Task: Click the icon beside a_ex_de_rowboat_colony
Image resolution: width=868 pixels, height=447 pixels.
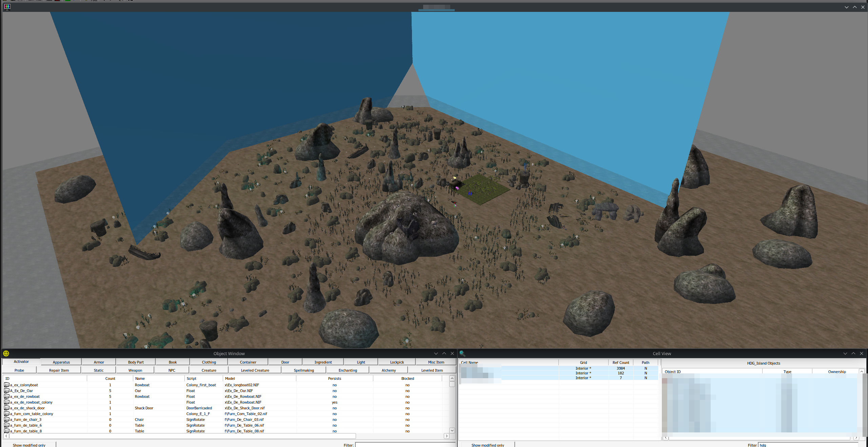Action: 6,402
